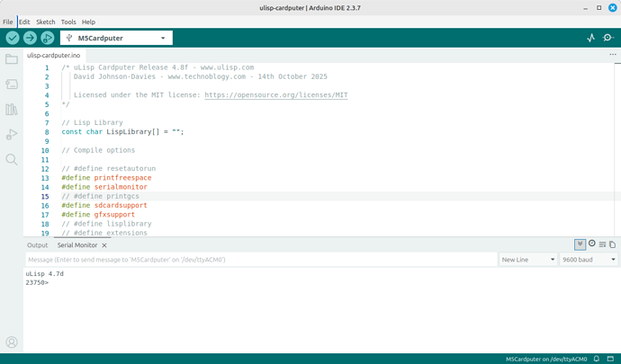Toggle timestamp clock in Serial Monitor

(x=591, y=244)
